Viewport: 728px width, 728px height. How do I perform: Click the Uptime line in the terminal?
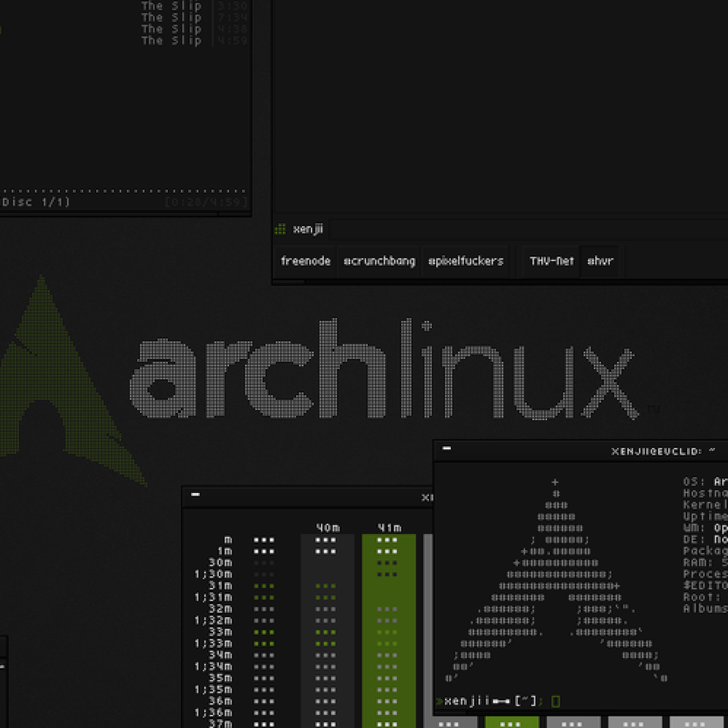click(x=705, y=516)
